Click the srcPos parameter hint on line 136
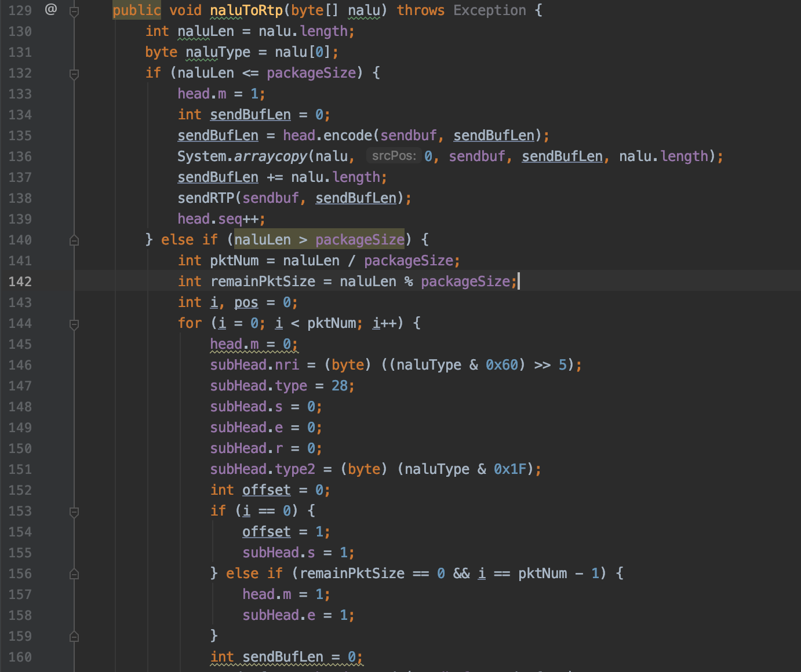 (394, 155)
